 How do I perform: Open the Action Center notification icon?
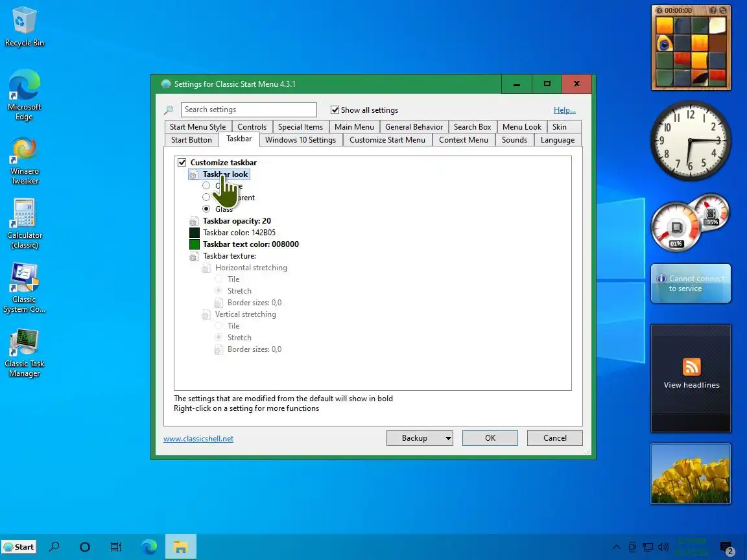tap(726, 548)
